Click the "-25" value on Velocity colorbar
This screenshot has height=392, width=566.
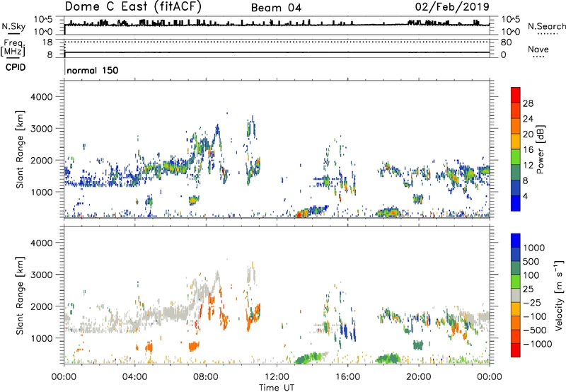531,302
